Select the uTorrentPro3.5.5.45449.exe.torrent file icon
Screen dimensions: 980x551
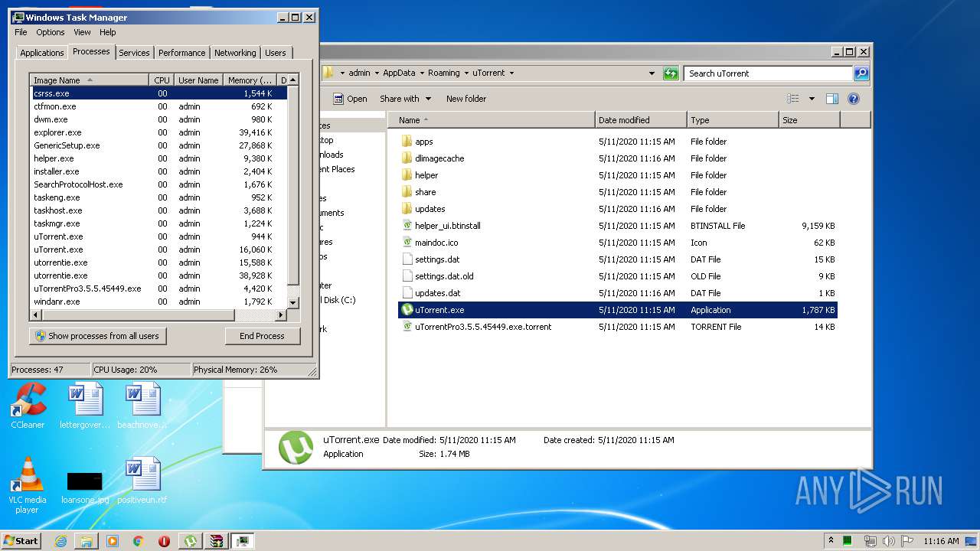(407, 327)
